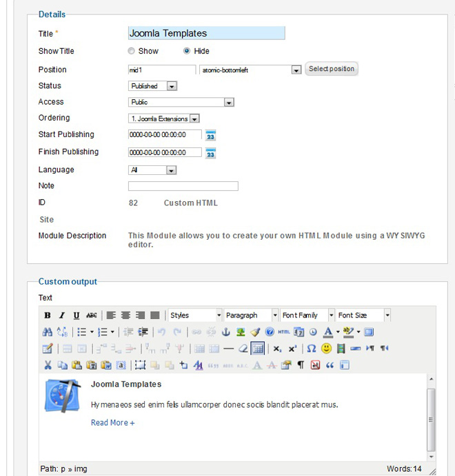The width and height of the screenshot is (455, 476).
Task: Open the Font Family dropdown
Action: (307, 315)
